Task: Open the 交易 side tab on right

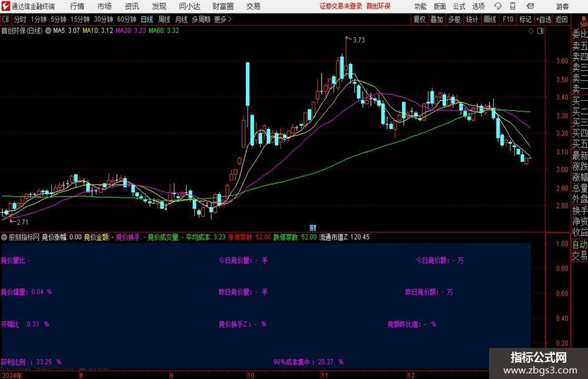Action: [x=580, y=256]
